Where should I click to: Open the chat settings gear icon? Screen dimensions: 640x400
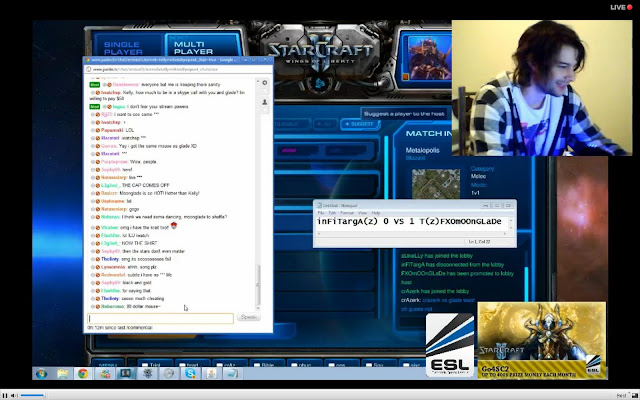tap(264, 83)
